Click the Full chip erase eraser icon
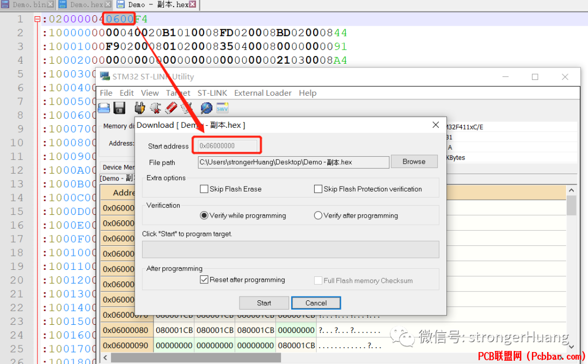This screenshot has width=588, height=364. [x=171, y=108]
